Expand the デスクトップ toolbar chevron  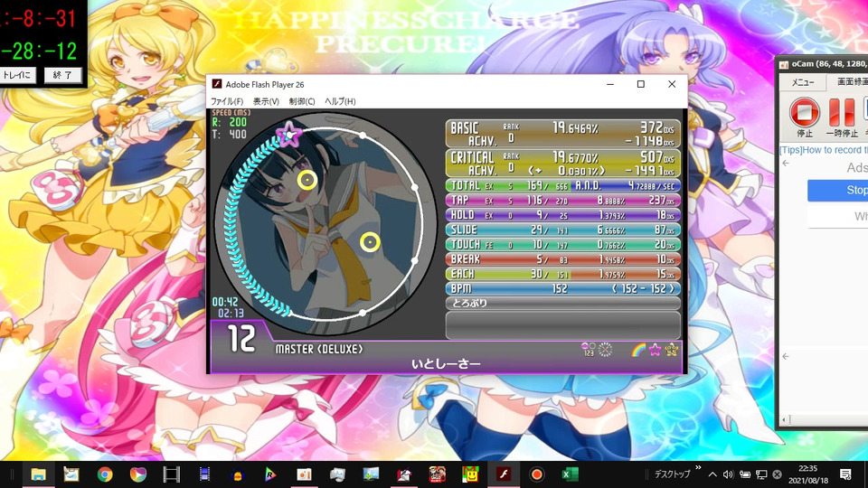click(698, 468)
